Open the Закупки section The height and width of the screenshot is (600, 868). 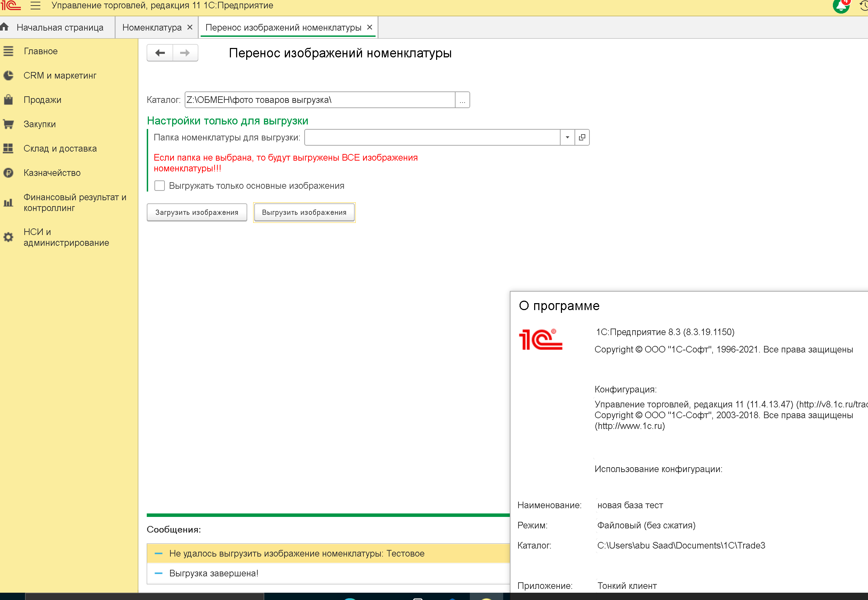[x=40, y=124]
